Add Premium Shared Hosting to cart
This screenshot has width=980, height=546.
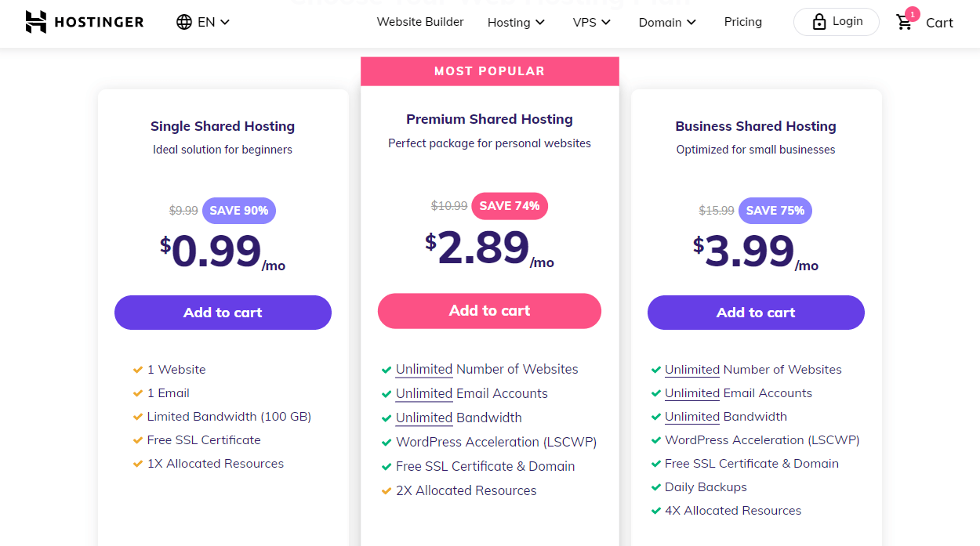click(x=489, y=311)
